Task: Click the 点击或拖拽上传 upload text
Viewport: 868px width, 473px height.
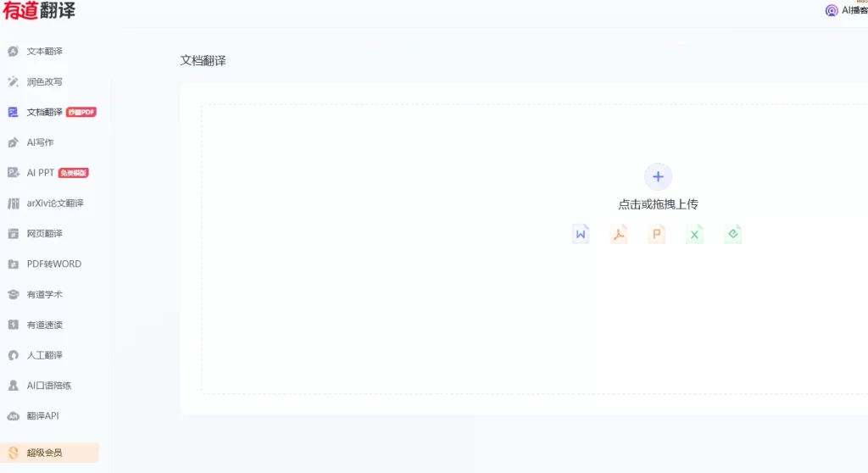Action: tap(658, 204)
